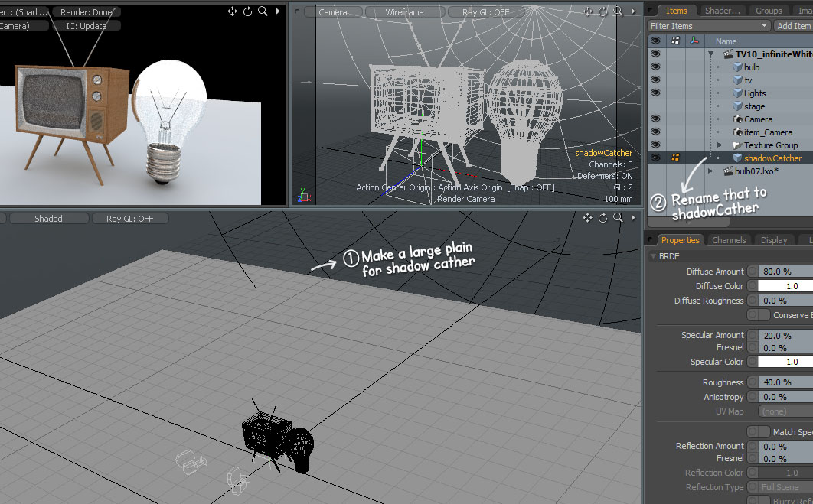Click the zoom magnifier in the rendered preview viewport
The height and width of the screenshot is (504, 813).
pos(263,11)
